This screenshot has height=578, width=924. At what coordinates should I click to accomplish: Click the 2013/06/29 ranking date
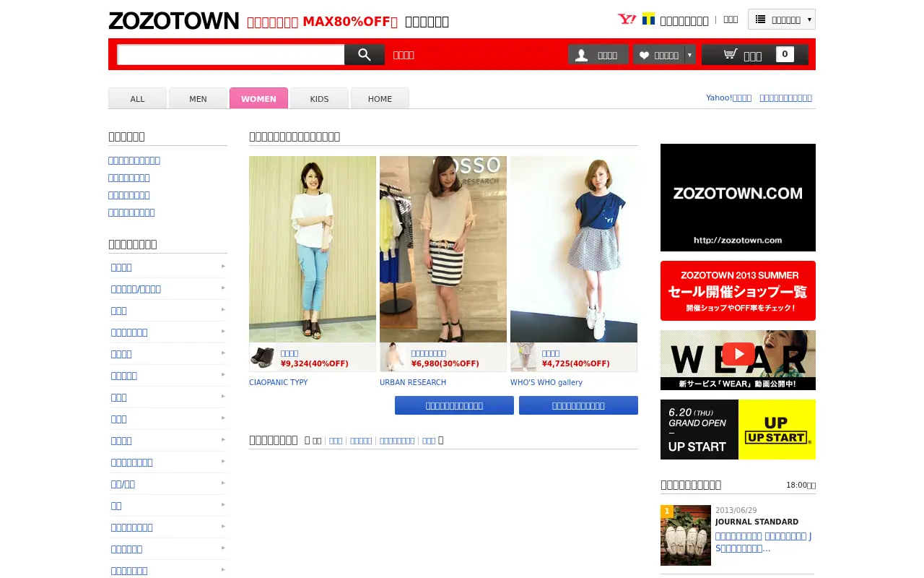tap(736, 510)
